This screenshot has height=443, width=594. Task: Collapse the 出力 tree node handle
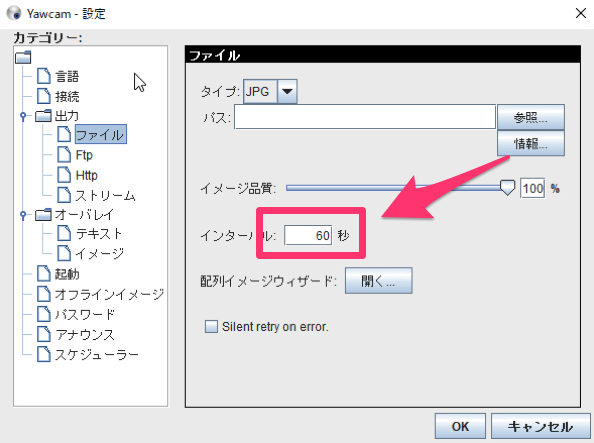coord(23,116)
